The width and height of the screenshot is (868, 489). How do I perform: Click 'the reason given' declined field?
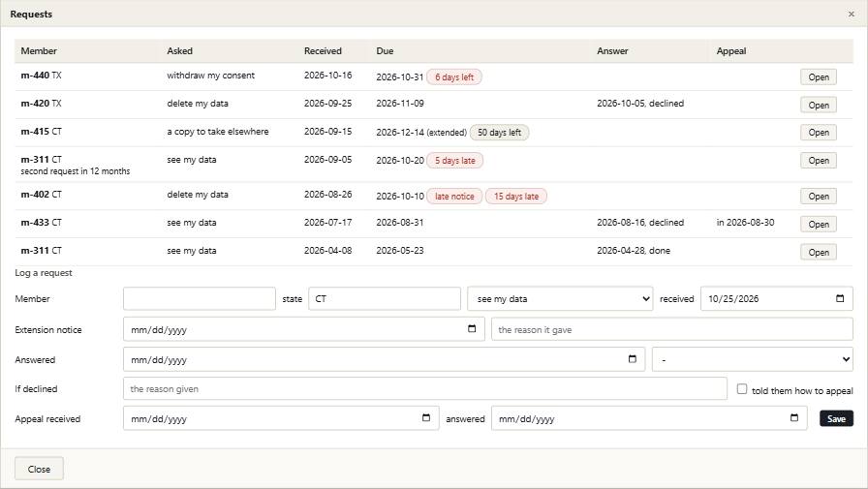(425, 389)
